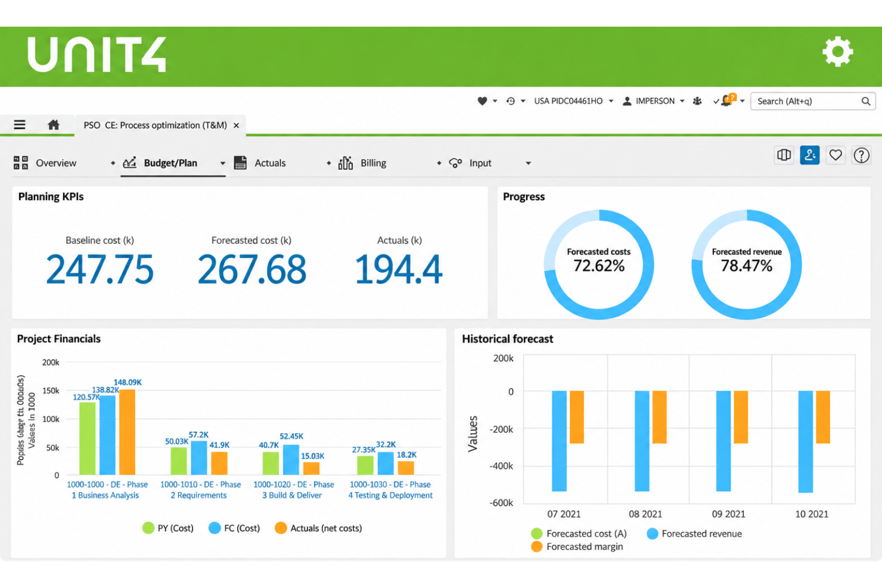882x588 pixels.
Task: Open the book/map panel icon
Action: tap(784, 155)
